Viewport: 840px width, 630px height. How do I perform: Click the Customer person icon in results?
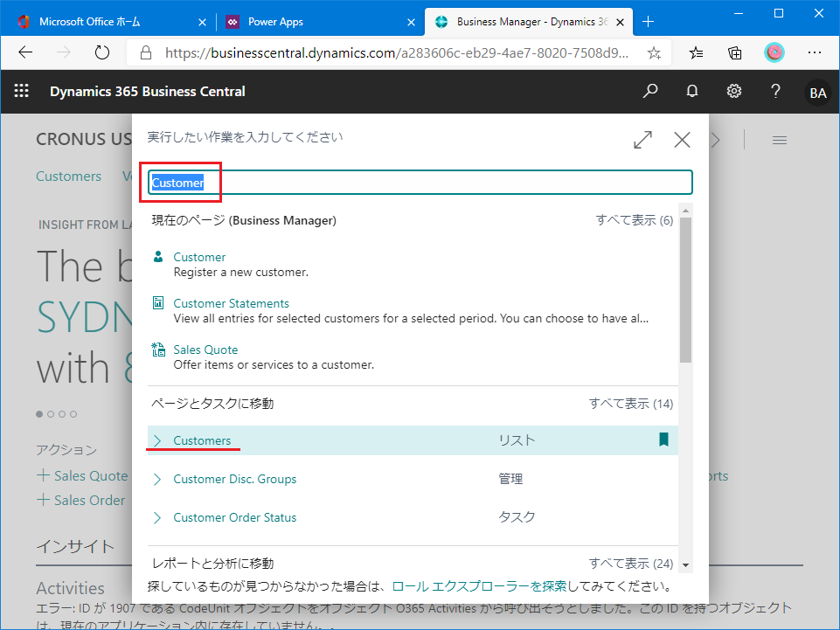point(158,257)
